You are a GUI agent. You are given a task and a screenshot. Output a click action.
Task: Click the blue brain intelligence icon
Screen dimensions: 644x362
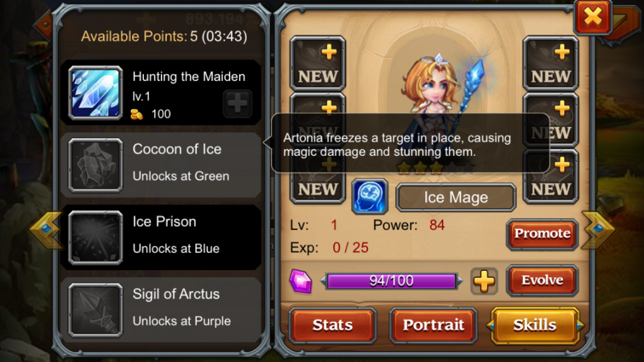[x=370, y=197]
